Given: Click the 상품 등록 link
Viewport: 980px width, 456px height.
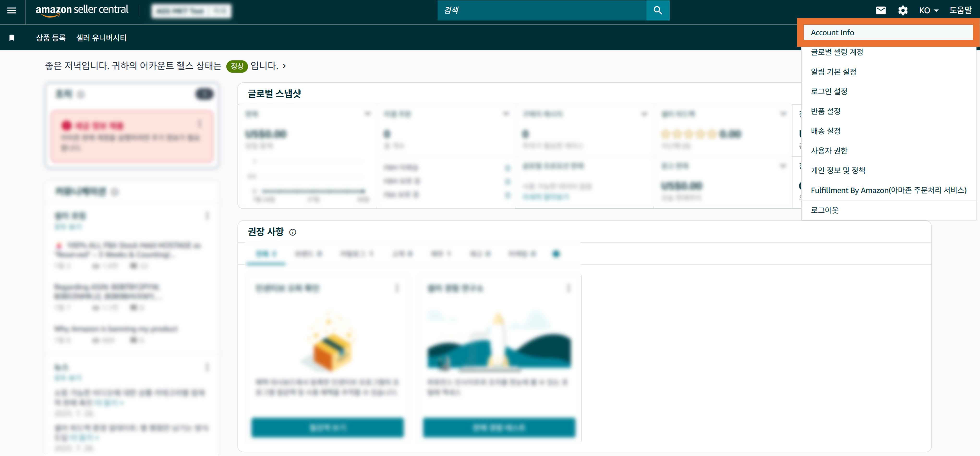Looking at the screenshot, I should [51, 38].
